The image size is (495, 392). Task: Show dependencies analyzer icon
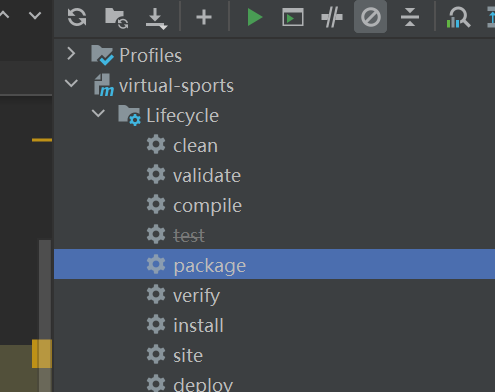tap(458, 18)
